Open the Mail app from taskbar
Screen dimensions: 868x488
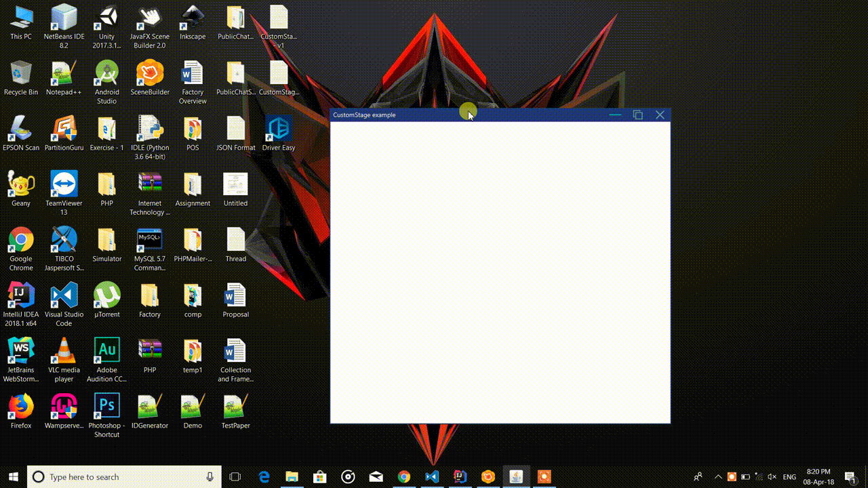click(x=376, y=477)
